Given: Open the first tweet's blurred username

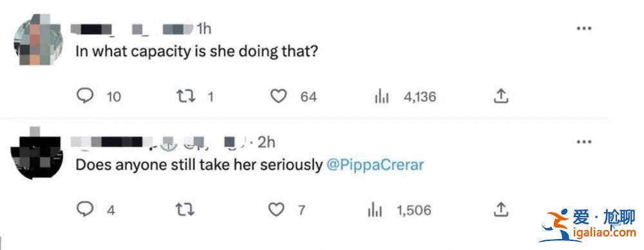Looking at the screenshot, I should [x=91, y=29].
